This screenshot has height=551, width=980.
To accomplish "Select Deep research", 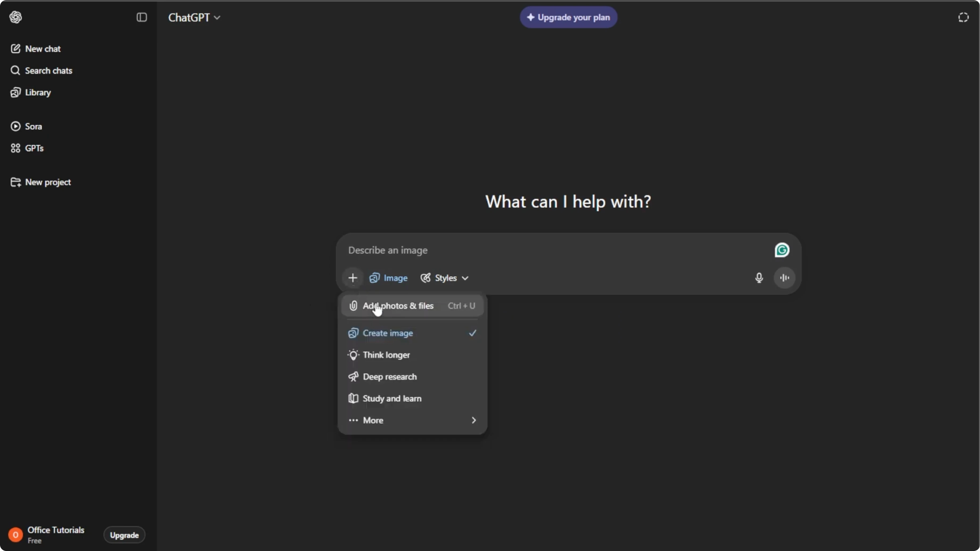I will 413,377.
